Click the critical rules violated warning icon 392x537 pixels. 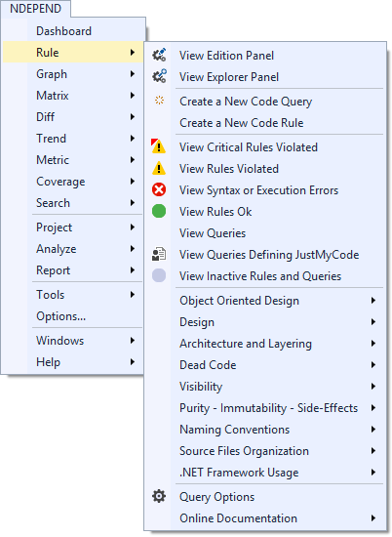pos(158,146)
